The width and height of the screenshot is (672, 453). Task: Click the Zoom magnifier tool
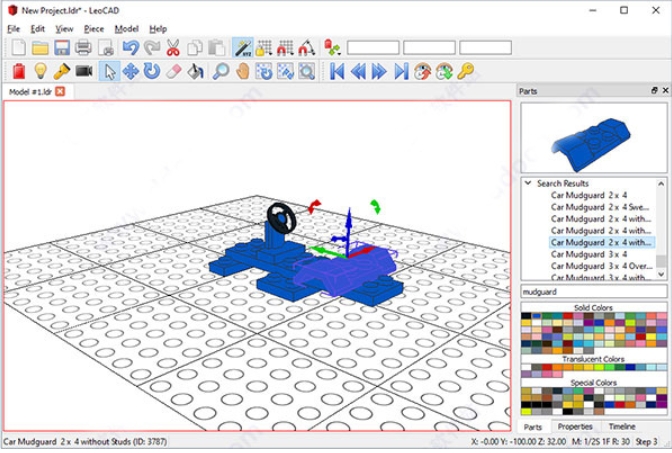click(x=219, y=71)
